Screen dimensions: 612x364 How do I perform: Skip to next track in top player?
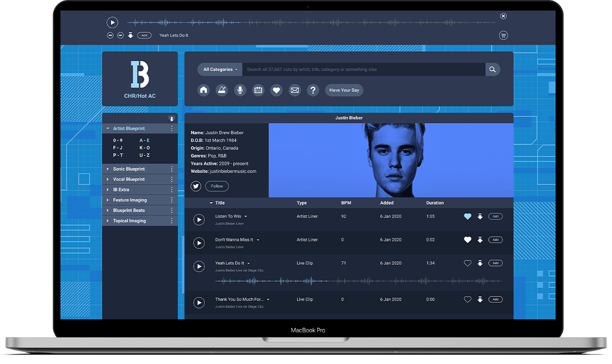point(121,35)
